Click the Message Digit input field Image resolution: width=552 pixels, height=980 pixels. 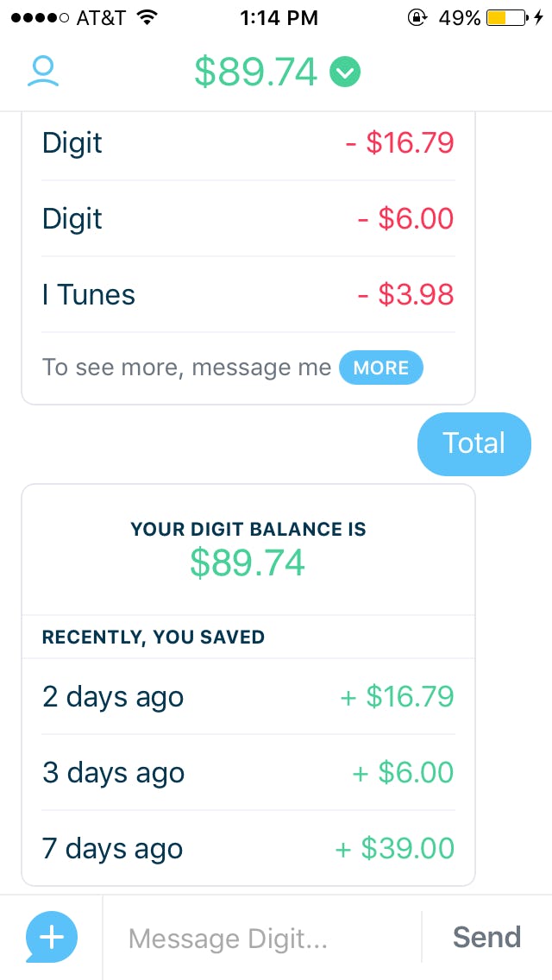coord(259,939)
